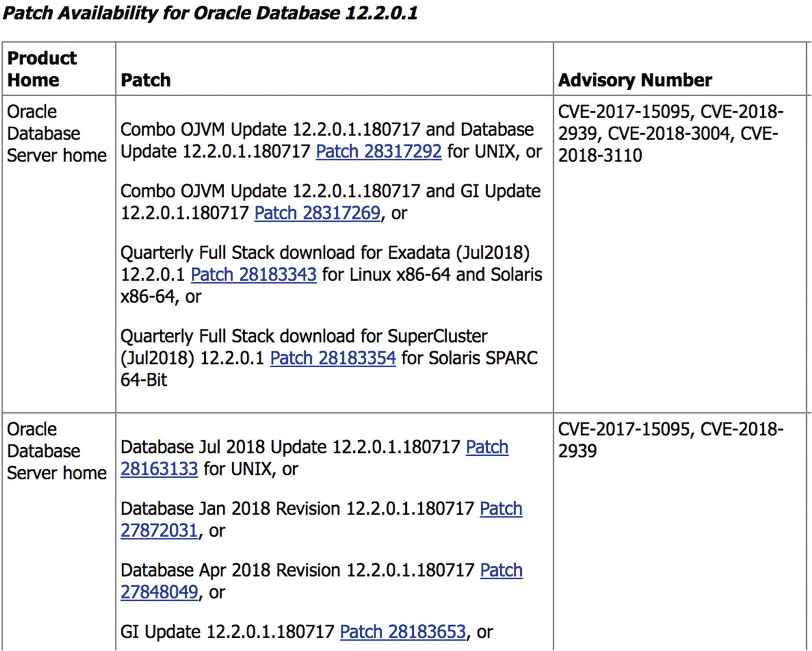Screen dimensions: 812x651
Task: Click the advisory cell containing CVE-2018-3110
Action: (x=680, y=254)
